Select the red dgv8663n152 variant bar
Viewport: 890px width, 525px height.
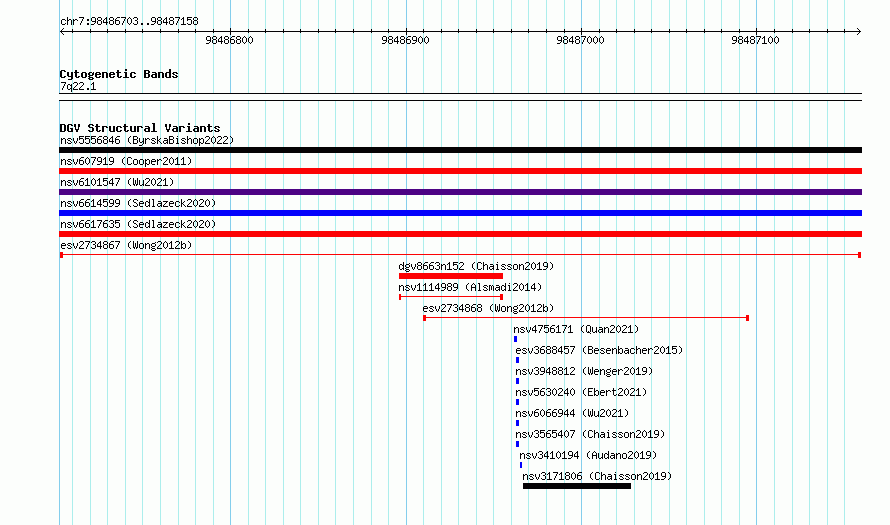451,276
